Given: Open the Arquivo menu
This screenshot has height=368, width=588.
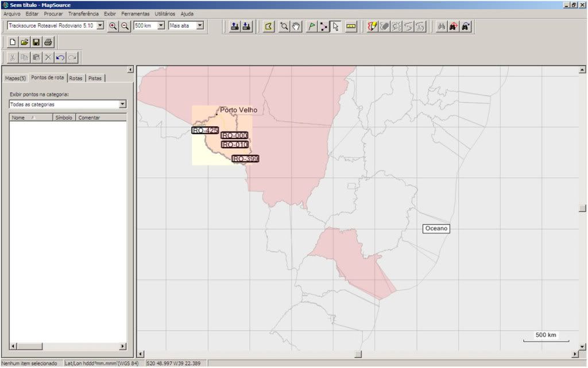Looking at the screenshot, I should click(x=11, y=14).
